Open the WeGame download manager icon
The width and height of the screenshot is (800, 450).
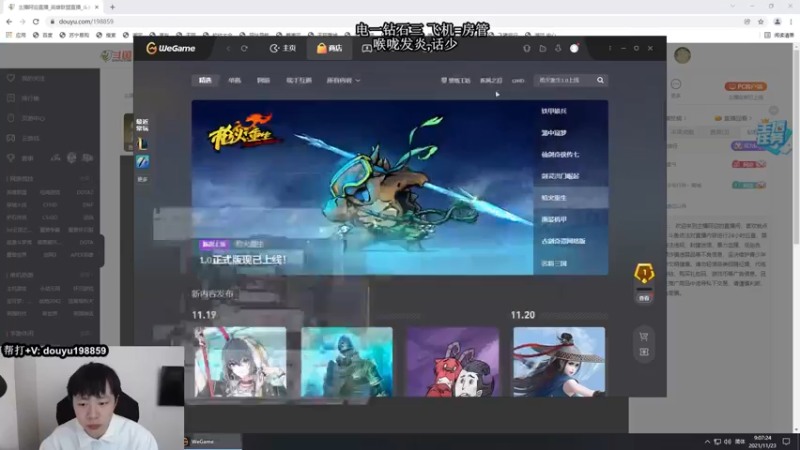pos(558,48)
